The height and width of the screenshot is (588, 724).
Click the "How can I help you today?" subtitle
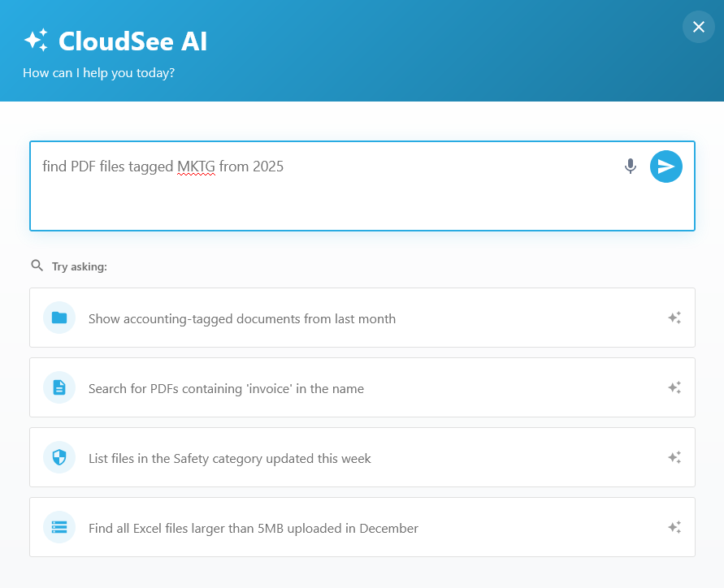click(98, 73)
